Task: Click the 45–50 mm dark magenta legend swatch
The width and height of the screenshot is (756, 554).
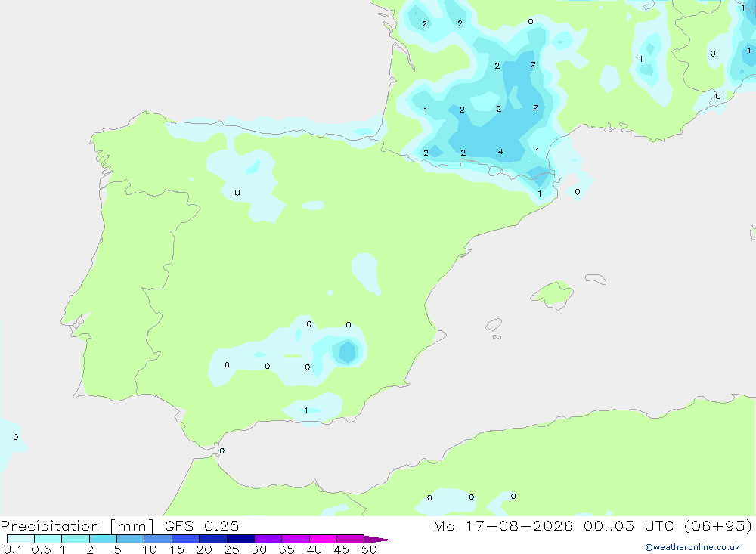Action: coord(350,539)
